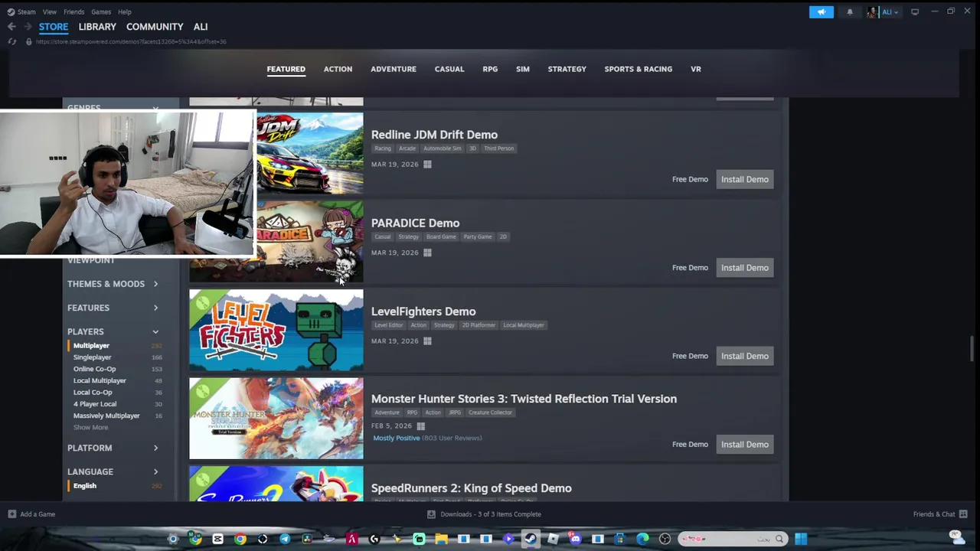Open the LevelFighters game thumbnail

pyautogui.click(x=276, y=331)
